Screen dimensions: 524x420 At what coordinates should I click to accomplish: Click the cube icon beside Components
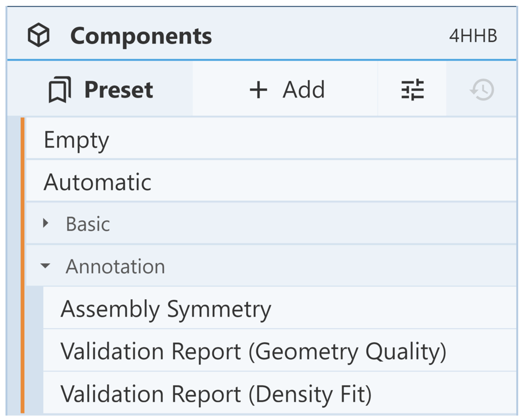38,36
